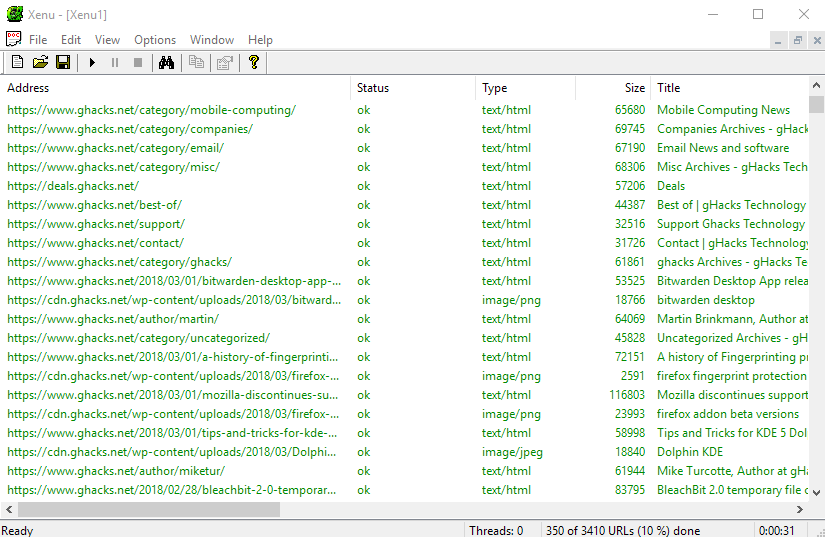Select the https://deals.ghacks.net/ address
Image resolution: width=825 pixels, height=537 pixels.
click(73, 186)
